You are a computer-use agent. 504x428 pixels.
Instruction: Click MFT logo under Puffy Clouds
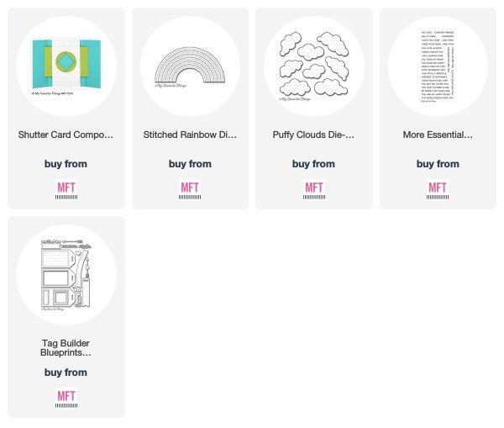[314, 189]
